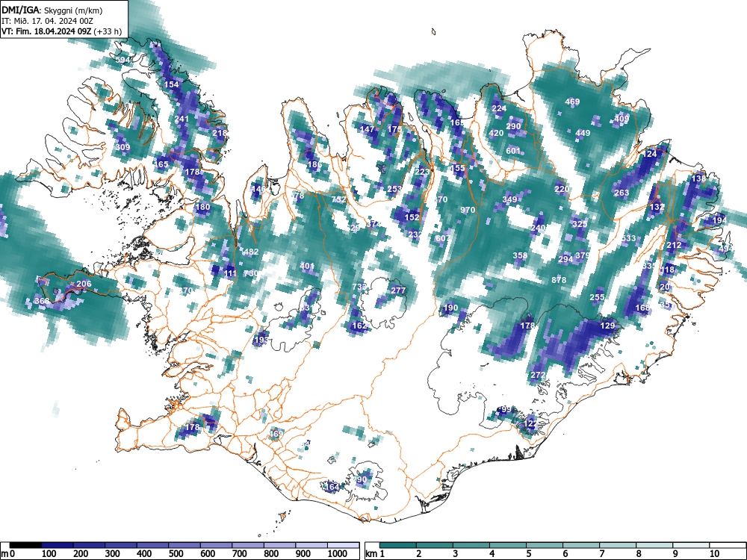Click the visibility value 220 on the map
Screen dimensions: 747x560
coord(562,189)
